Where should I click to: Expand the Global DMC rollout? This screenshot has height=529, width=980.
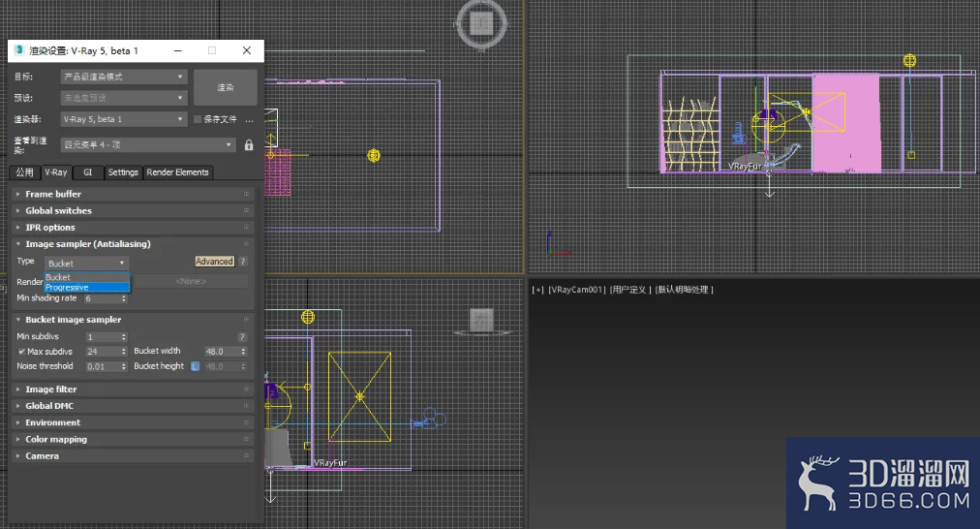tap(133, 406)
